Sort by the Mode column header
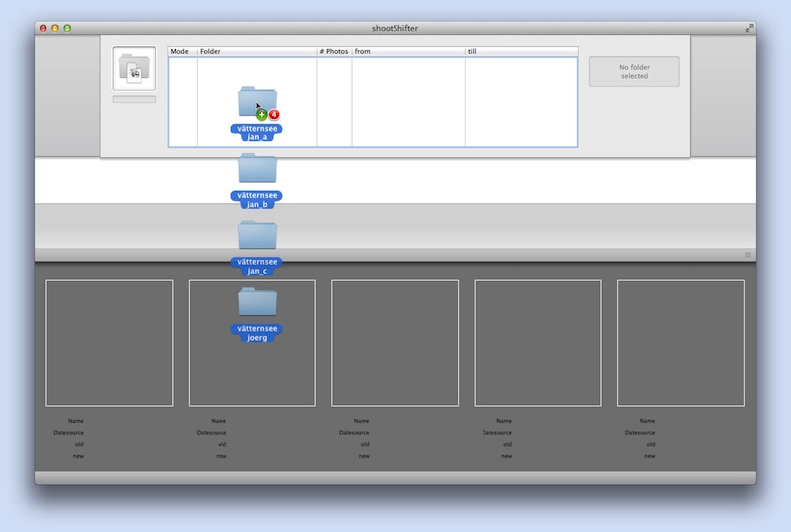The image size is (791, 532). [182, 51]
